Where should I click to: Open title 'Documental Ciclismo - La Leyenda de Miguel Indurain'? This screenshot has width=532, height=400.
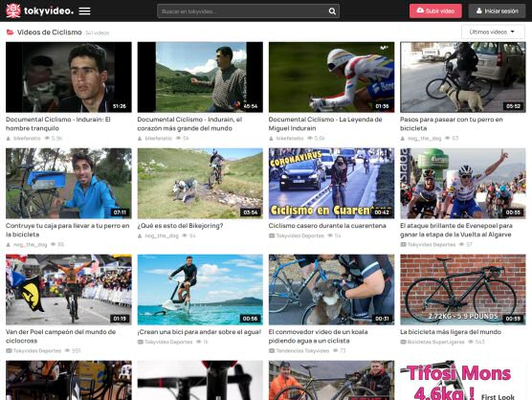(325, 123)
